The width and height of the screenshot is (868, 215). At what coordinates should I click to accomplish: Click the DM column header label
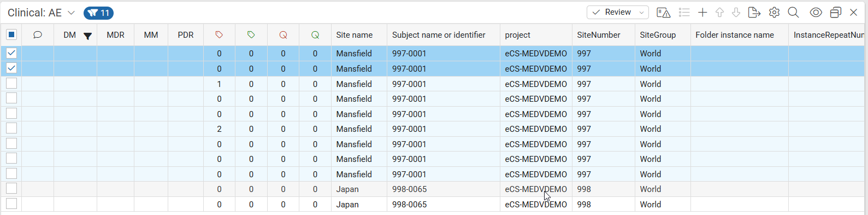click(69, 35)
